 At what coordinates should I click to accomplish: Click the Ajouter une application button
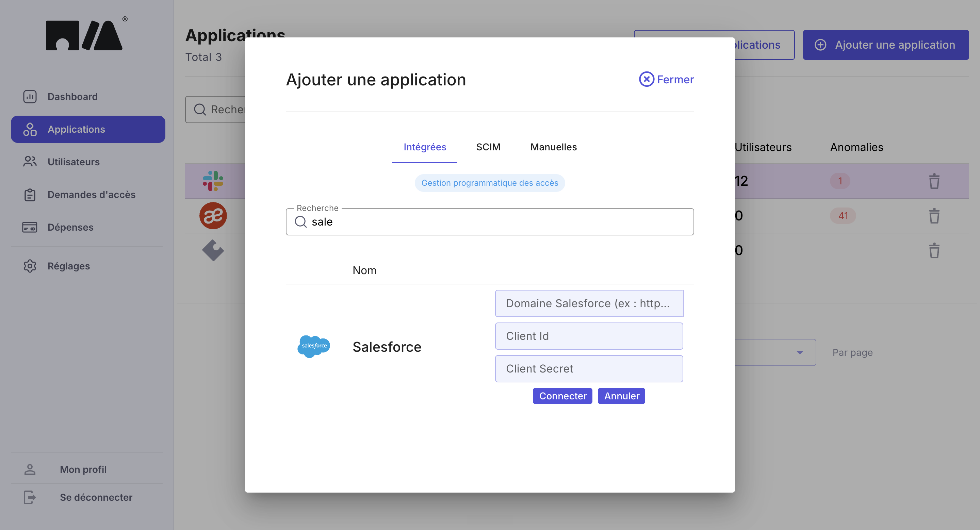(x=886, y=45)
